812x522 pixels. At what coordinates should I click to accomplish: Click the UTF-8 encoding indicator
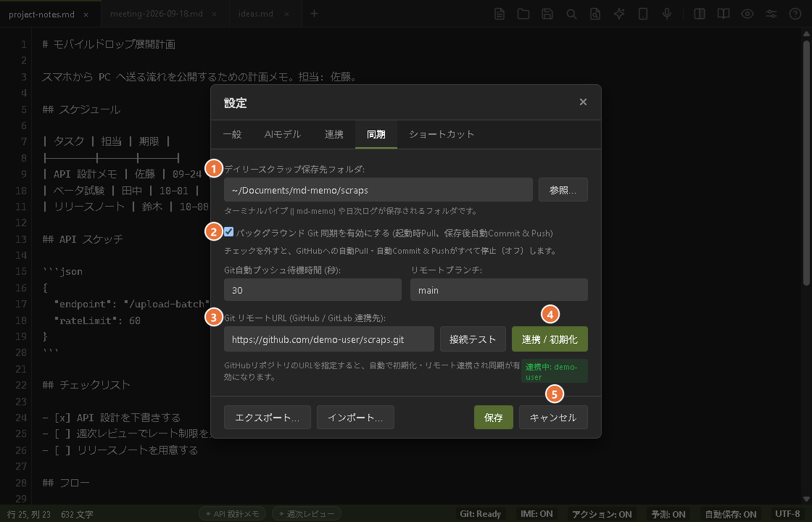tap(787, 514)
